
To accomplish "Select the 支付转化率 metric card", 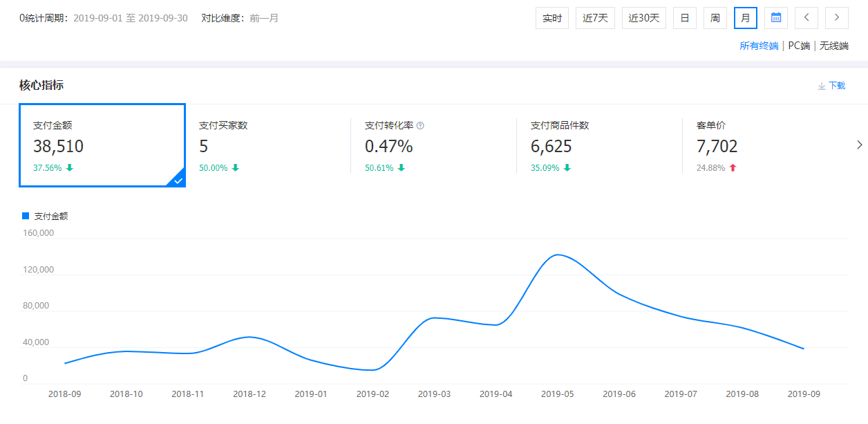I will (433, 145).
